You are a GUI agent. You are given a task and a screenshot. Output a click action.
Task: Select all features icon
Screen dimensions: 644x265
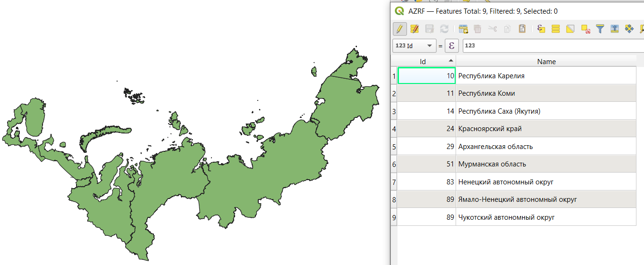click(x=556, y=29)
